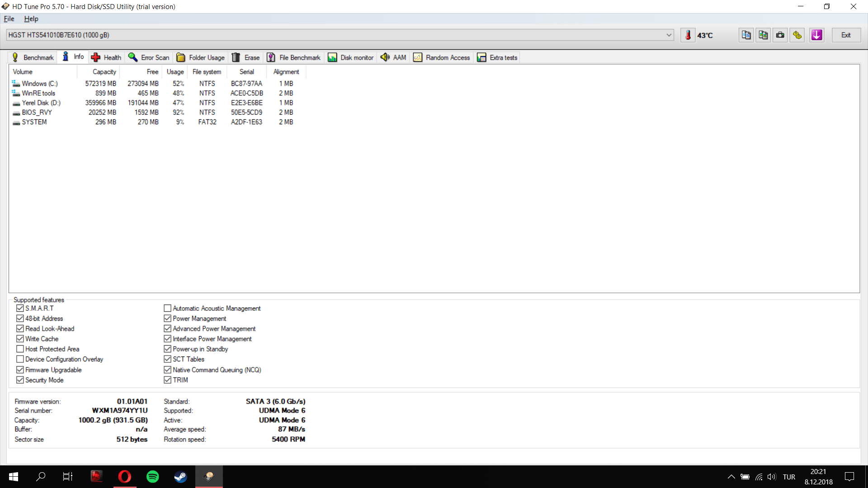Click the Capacity column header
The image size is (868, 488).
pos(104,72)
